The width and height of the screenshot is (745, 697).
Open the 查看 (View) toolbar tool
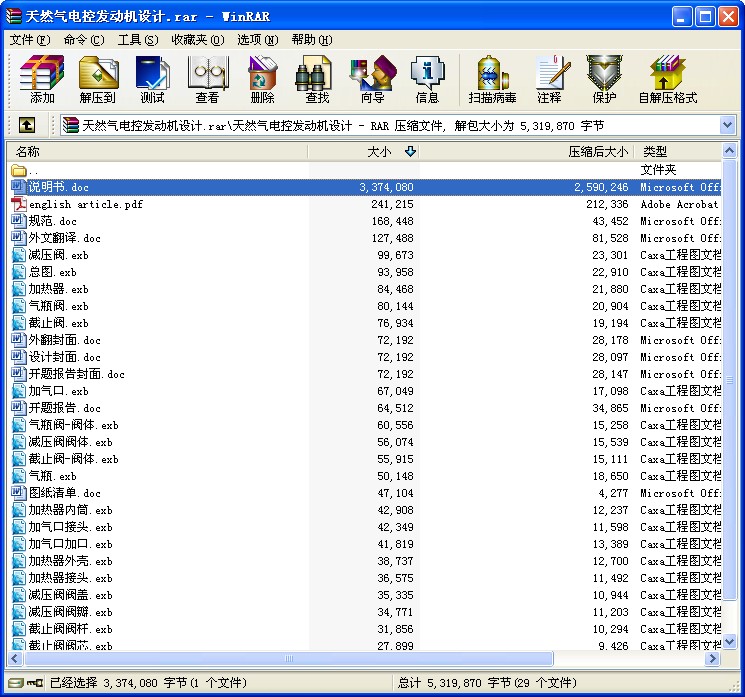(207, 79)
